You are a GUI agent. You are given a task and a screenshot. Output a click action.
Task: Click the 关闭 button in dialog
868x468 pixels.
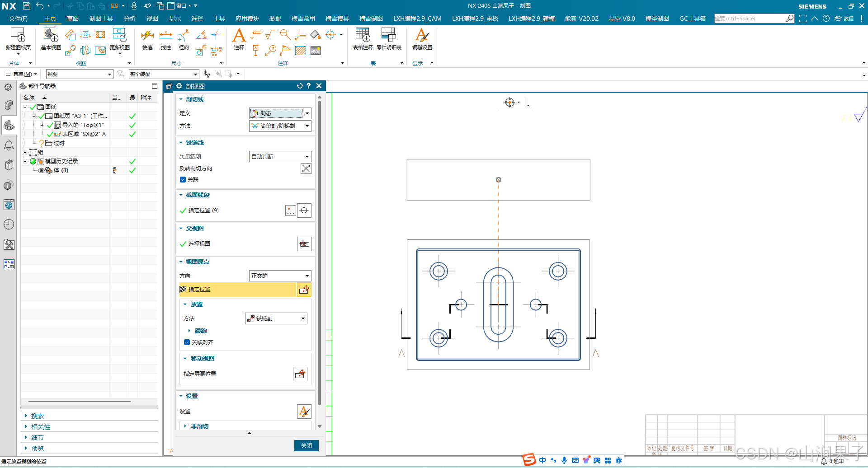click(307, 446)
